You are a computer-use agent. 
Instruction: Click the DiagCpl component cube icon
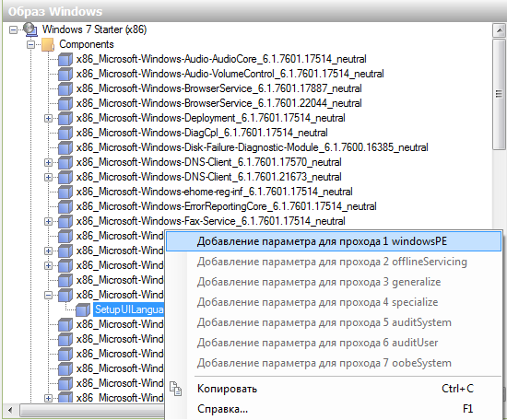coord(65,133)
